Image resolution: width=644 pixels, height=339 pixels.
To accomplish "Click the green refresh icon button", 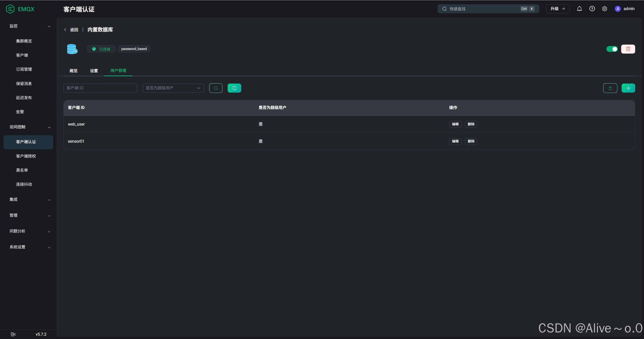I will 234,88.
